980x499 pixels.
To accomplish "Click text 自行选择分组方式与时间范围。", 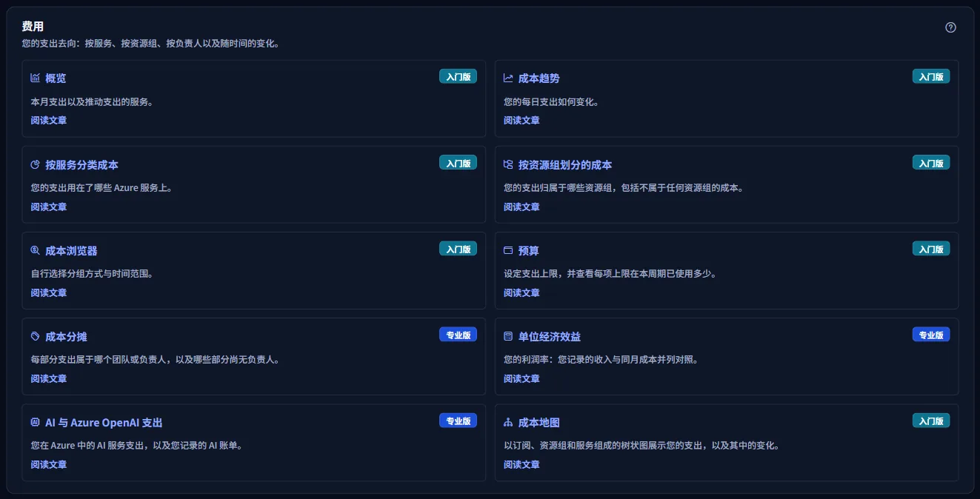I will 92,274.
